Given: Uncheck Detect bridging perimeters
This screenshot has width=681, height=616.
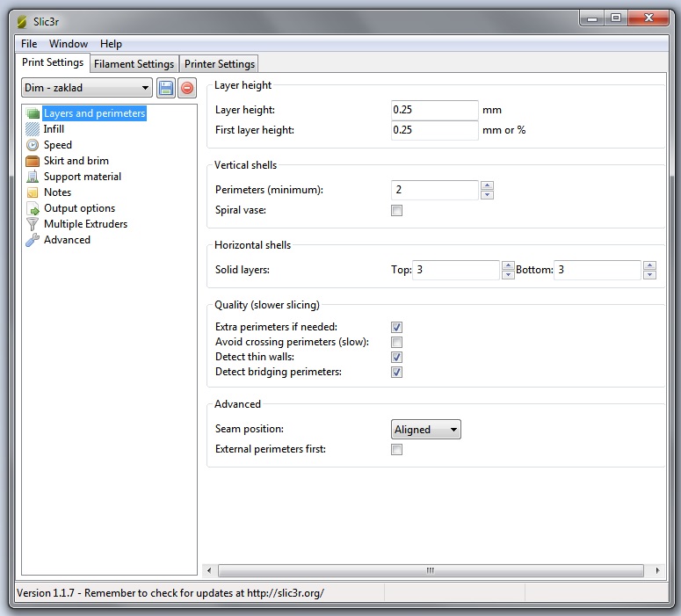Looking at the screenshot, I should point(396,373).
